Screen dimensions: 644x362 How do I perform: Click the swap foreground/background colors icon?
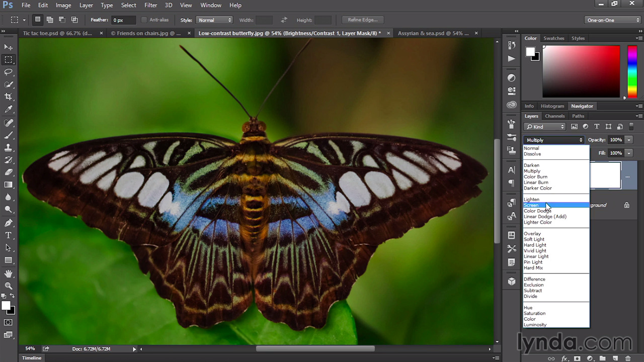13,296
